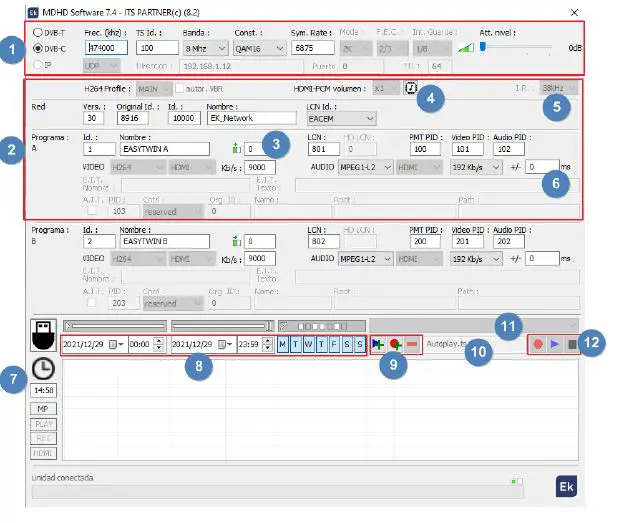Add a record event with red-green plus icon
619x523 pixels.
coord(395,344)
